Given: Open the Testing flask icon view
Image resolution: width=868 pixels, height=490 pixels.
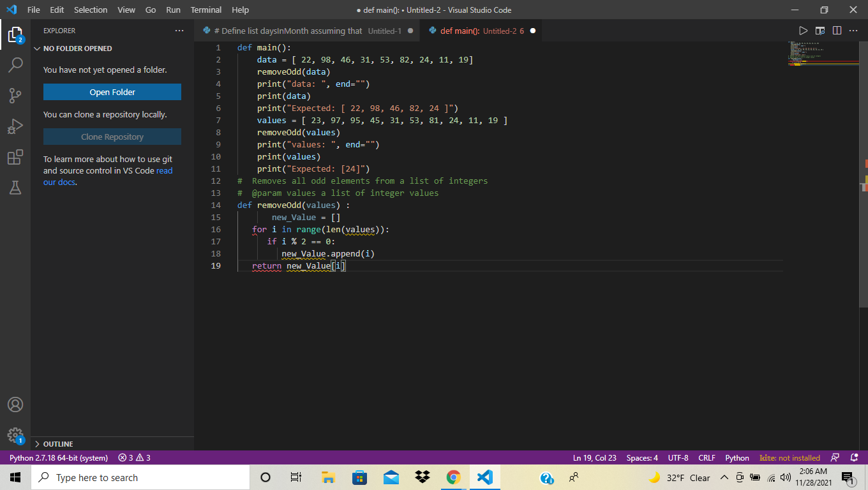Looking at the screenshot, I should click(15, 188).
